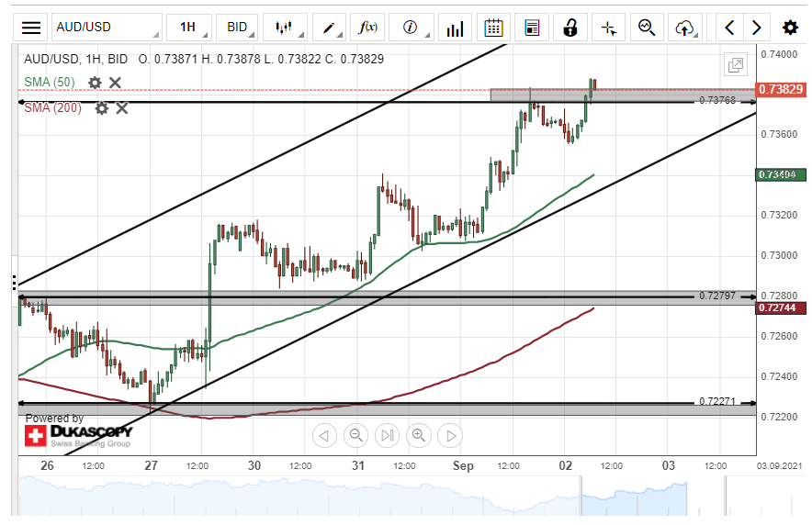Select the 0.73768 horizontal level line
The width and height of the screenshot is (812, 525).
388,103
